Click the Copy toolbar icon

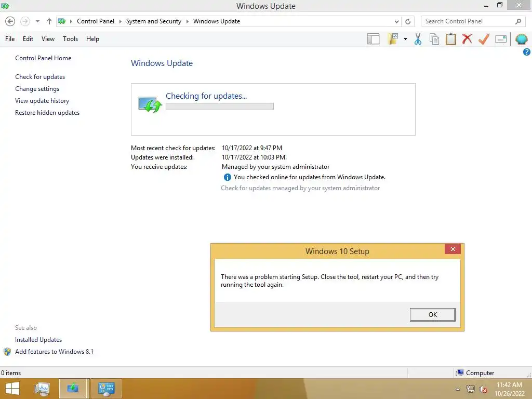pyautogui.click(x=434, y=39)
